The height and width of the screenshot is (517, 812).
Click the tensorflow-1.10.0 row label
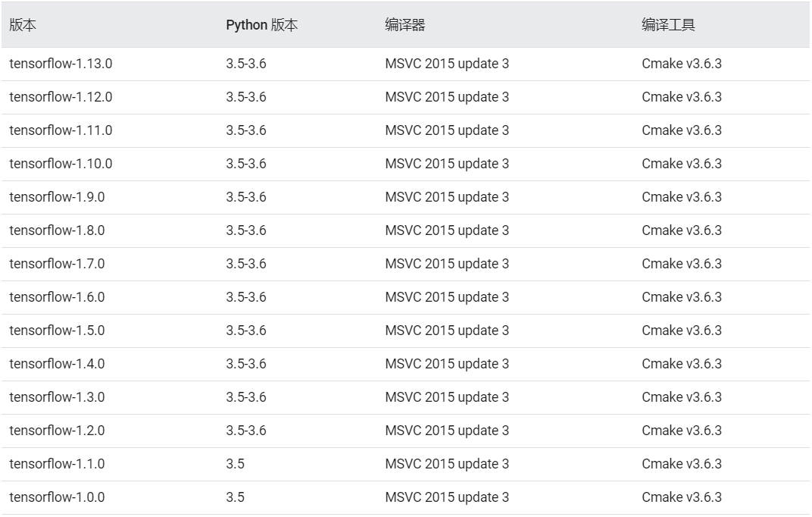[x=61, y=164]
